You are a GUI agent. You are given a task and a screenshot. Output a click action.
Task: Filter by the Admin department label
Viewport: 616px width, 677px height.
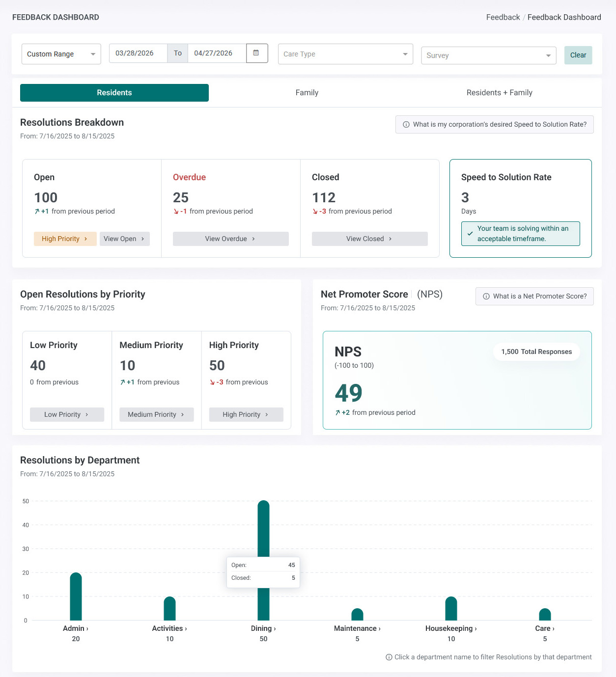76,628
